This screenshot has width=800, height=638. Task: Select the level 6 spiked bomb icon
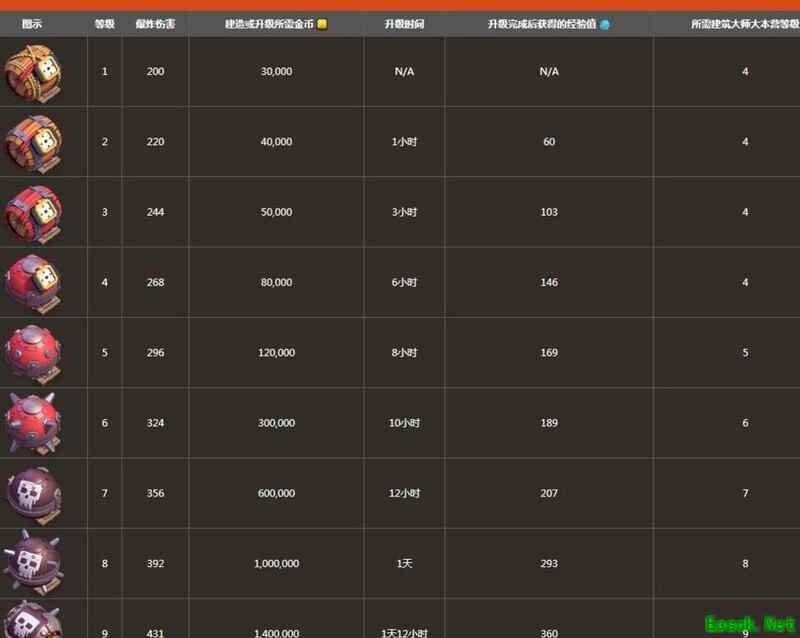point(35,422)
